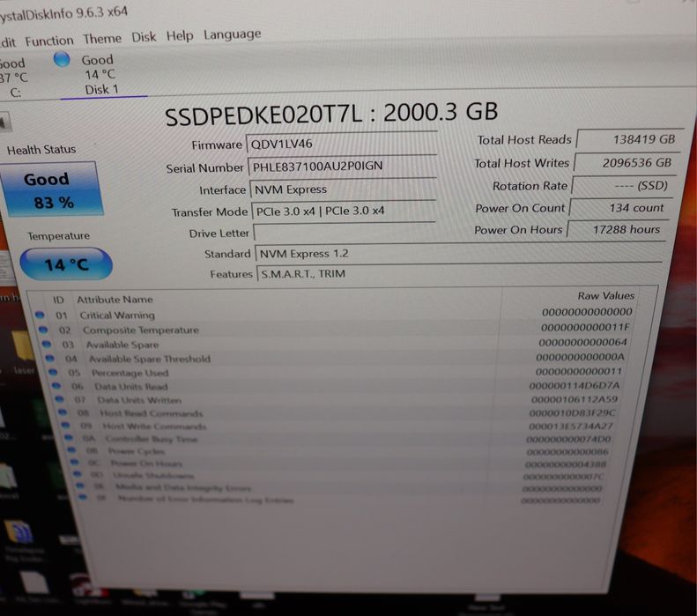697x616 pixels.
Task: Click the Interface field NVM Express
Action: pyautogui.click(x=343, y=189)
